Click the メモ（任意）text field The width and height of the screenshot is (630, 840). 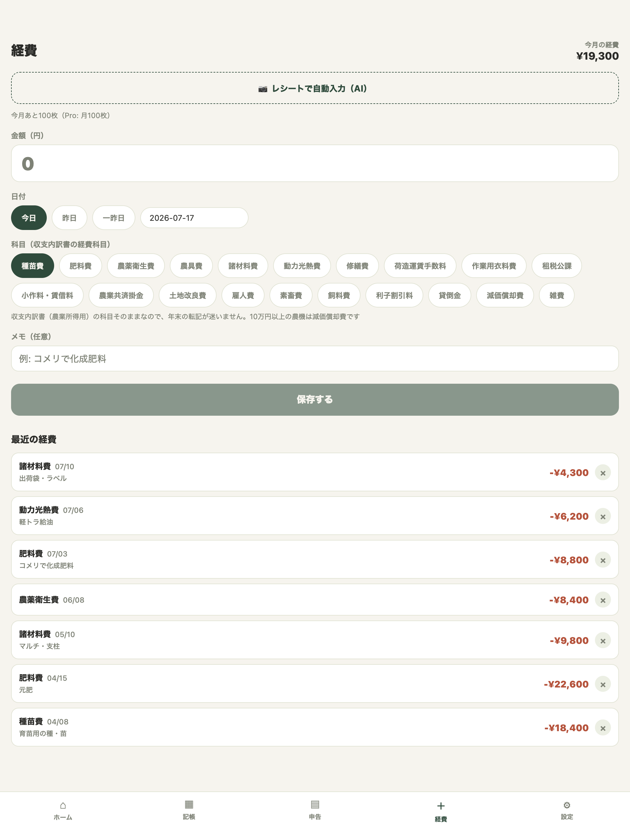coord(315,359)
